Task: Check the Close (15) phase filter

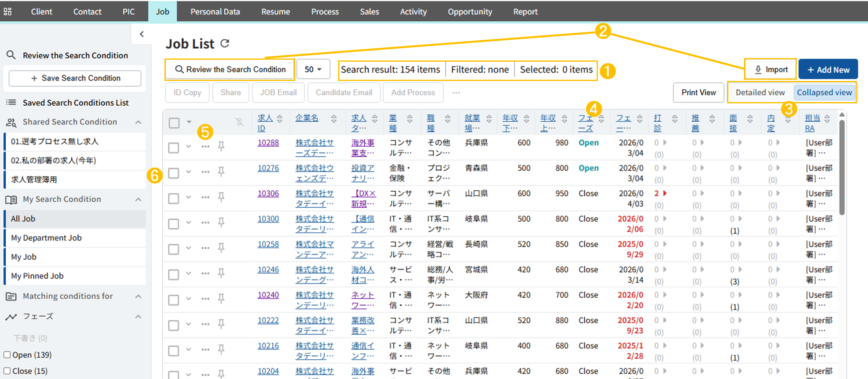Action: (x=7, y=371)
